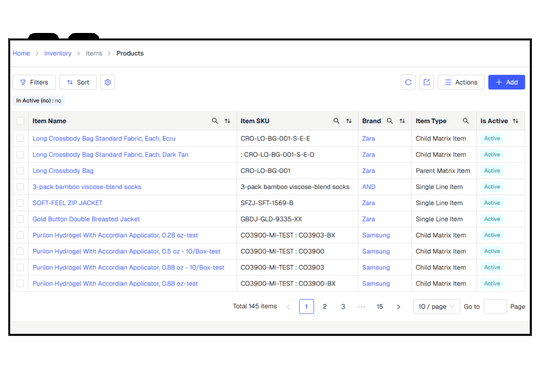540x384 pixels.
Task: Sort arrows in Brand column
Action: click(x=402, y=121)
